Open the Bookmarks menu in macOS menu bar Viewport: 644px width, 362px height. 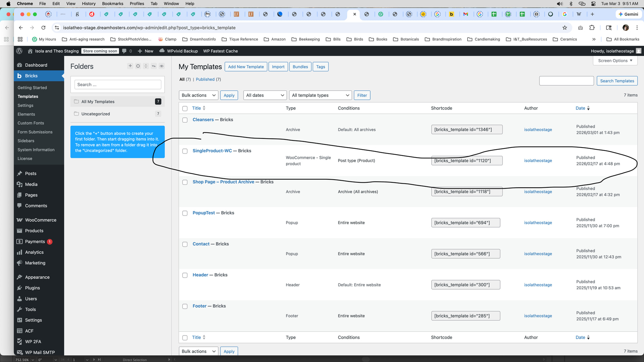click(112, 4)
